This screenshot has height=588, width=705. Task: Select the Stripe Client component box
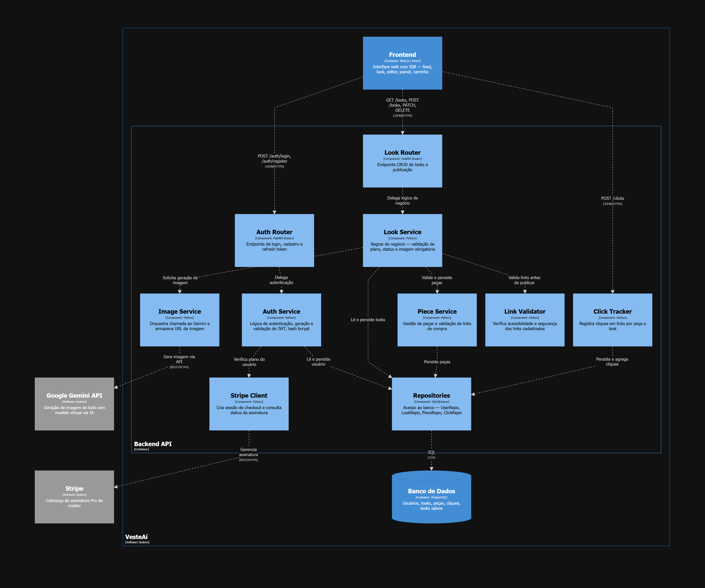[x=249, y=404]
